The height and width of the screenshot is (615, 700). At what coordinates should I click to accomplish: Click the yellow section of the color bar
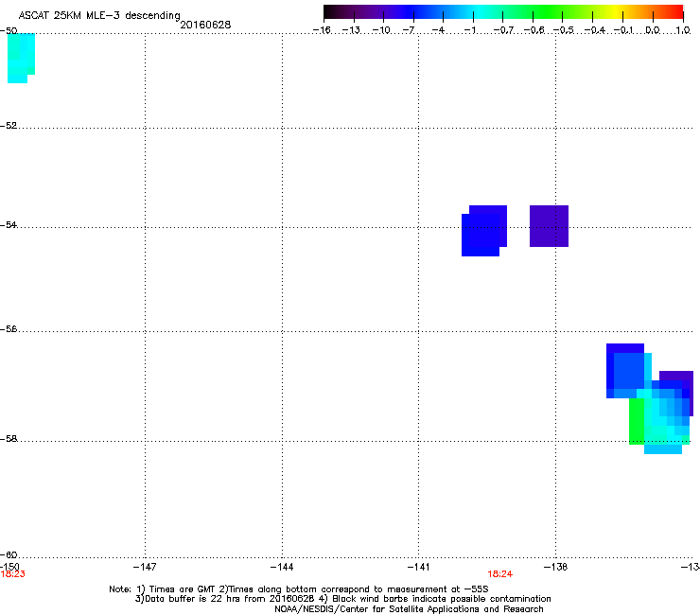click(617, 12)
